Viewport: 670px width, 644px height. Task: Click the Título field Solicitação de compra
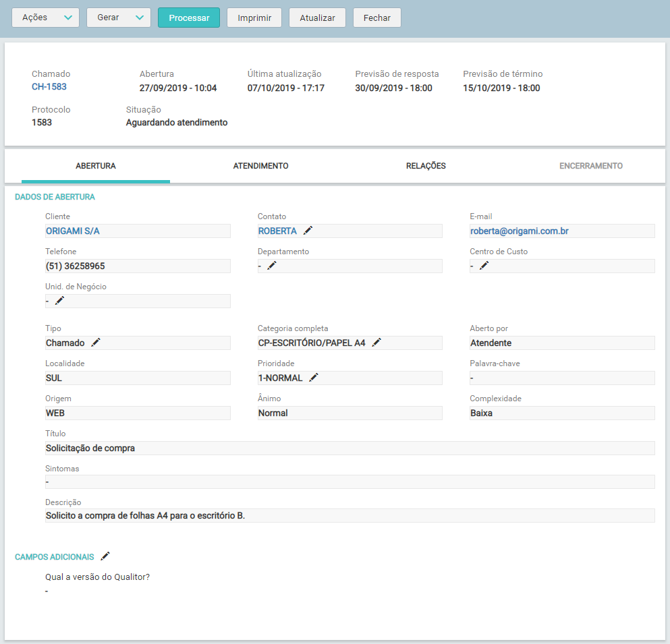pos(350,448)
